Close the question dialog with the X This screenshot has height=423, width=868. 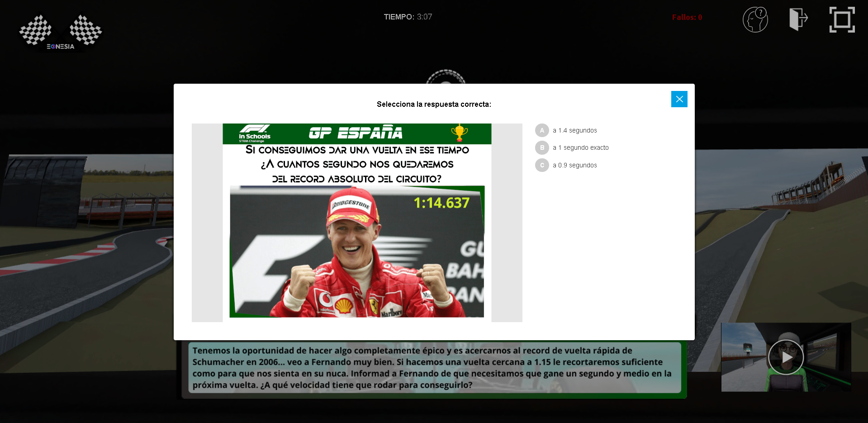click(679, 99)
